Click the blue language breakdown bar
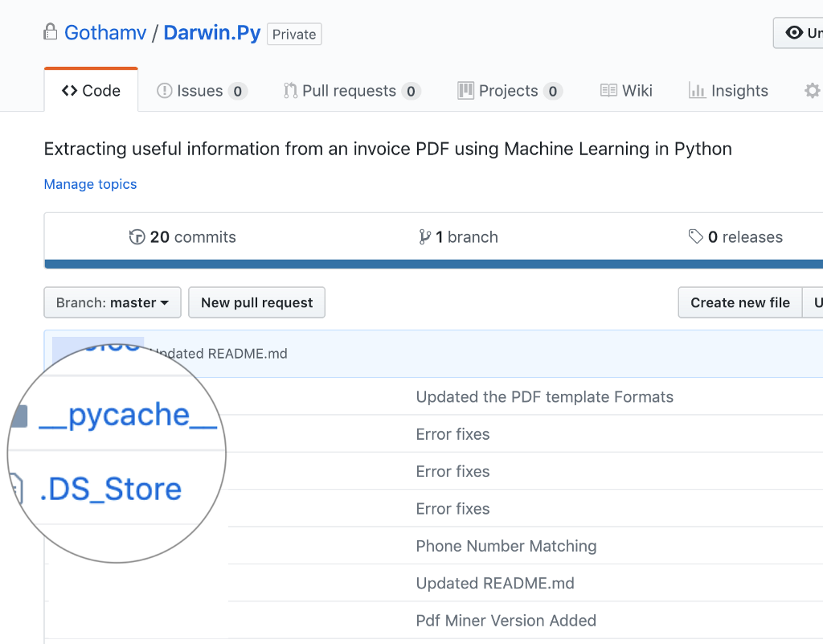 [x=433, y=264]
